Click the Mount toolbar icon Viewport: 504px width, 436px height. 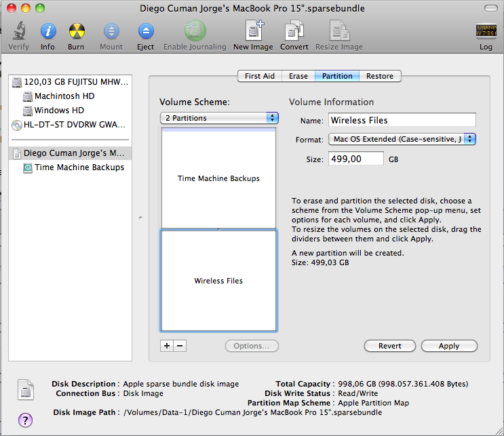111,31
